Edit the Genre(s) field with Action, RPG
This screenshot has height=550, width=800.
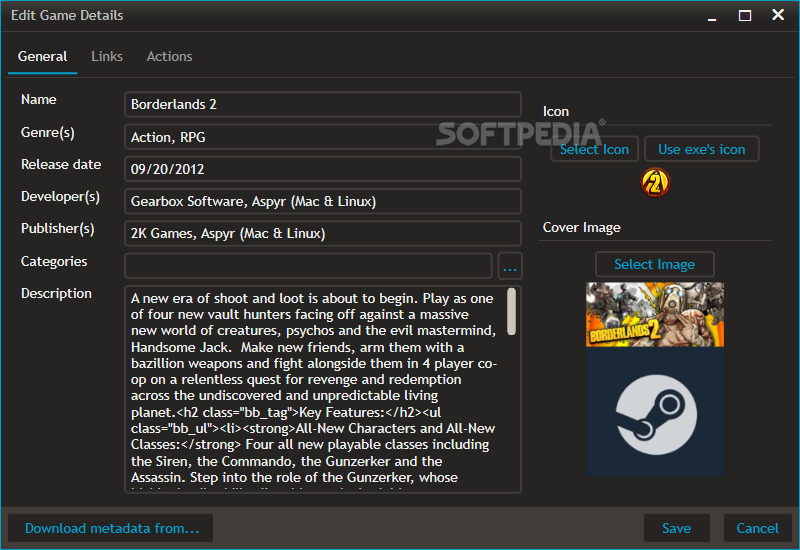(322, 137)
